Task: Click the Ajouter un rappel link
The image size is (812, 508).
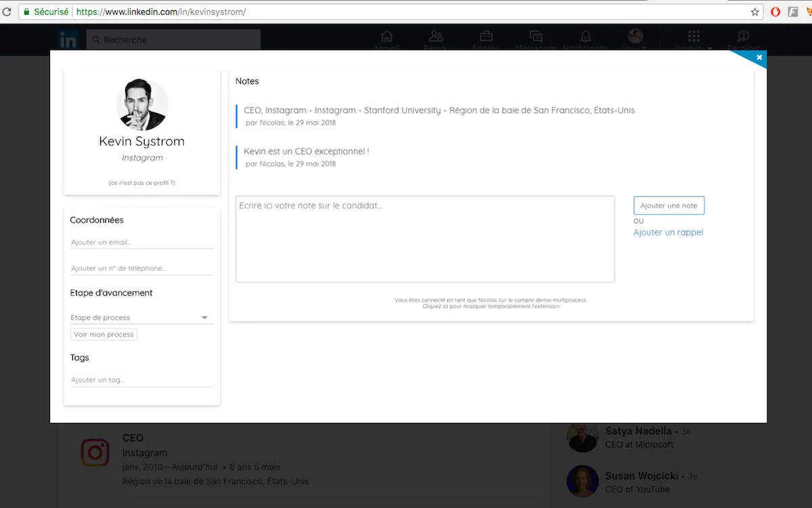Action: tap(668, 232)
